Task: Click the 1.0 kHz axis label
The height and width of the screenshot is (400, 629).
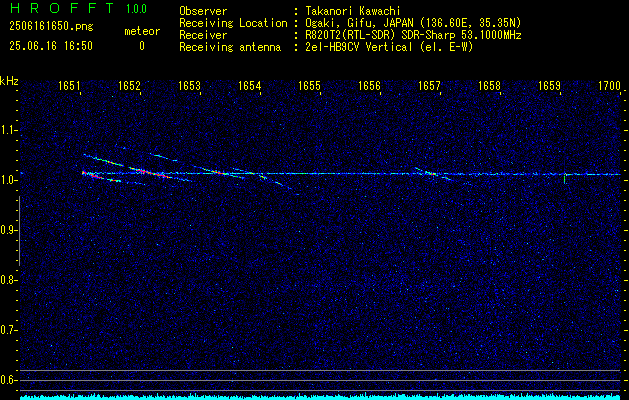Action: (x=8, y=180)
